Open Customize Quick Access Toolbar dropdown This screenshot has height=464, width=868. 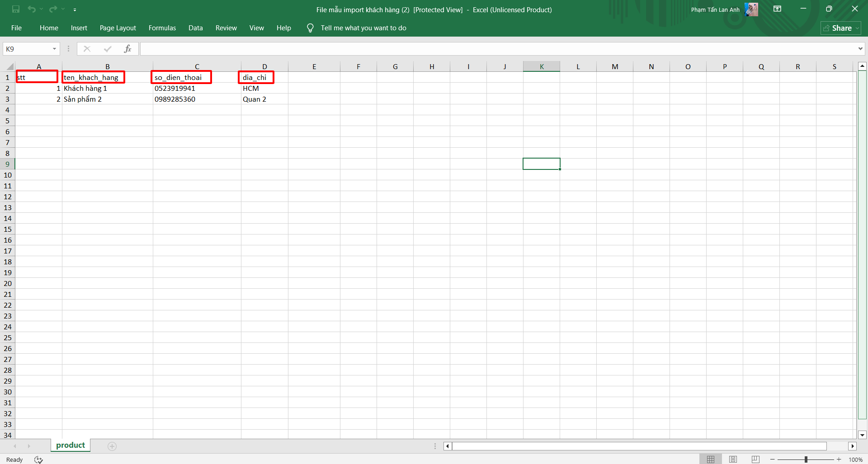tap(75, 9)
